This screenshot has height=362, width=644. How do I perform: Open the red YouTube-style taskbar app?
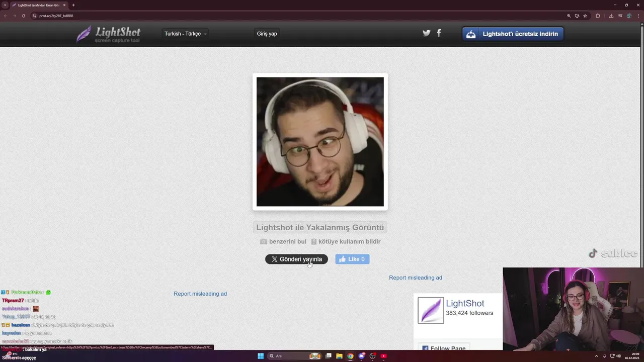pos(383,356)
